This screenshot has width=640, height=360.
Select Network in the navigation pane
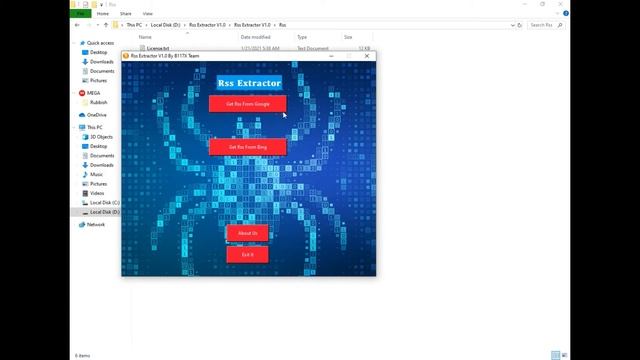tap(96, 224)
